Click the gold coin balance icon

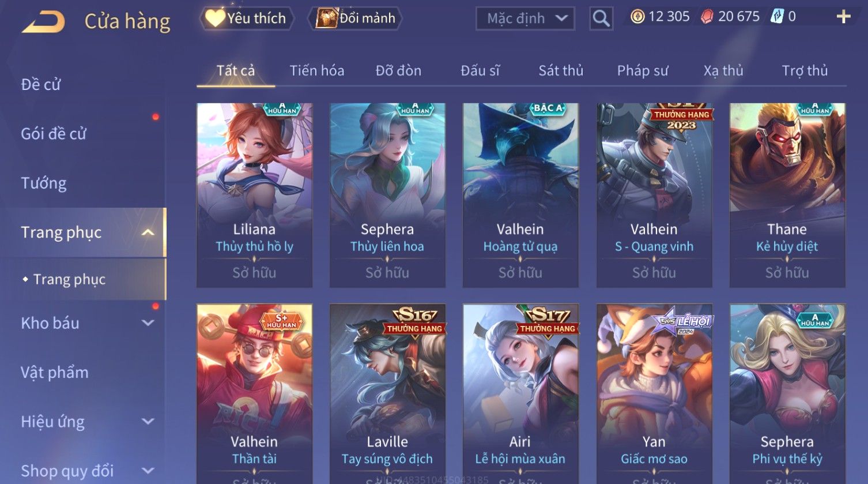click(637, 17)
